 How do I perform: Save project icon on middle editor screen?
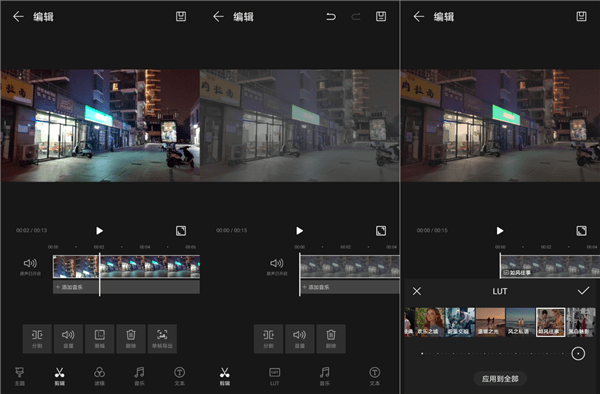(381, 16)
